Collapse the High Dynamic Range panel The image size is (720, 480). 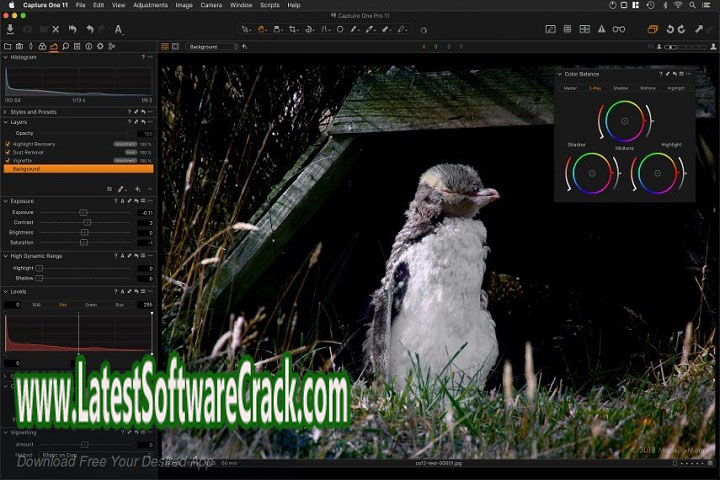(x=6, y=256)
